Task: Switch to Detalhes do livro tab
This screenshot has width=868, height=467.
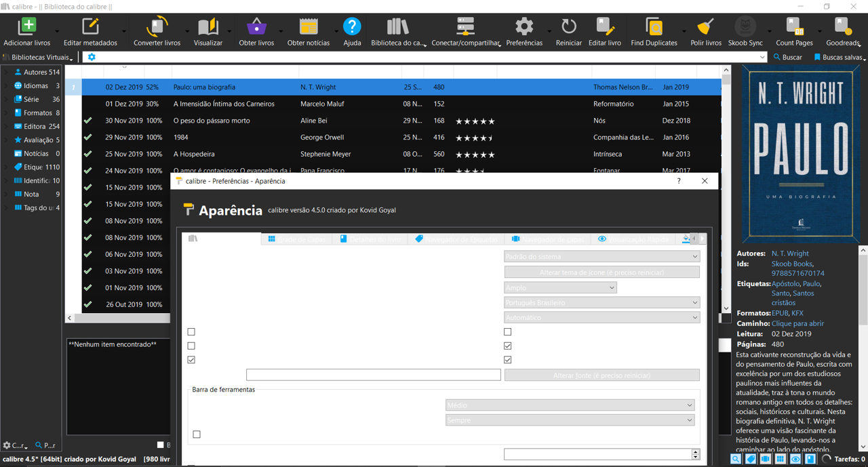Action: tap(370, 239)
